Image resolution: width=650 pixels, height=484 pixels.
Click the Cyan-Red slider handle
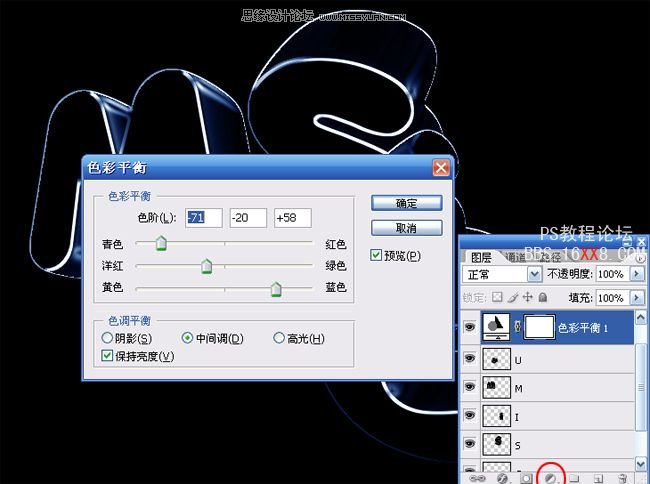pyautogui.click(x=160, y=243)
